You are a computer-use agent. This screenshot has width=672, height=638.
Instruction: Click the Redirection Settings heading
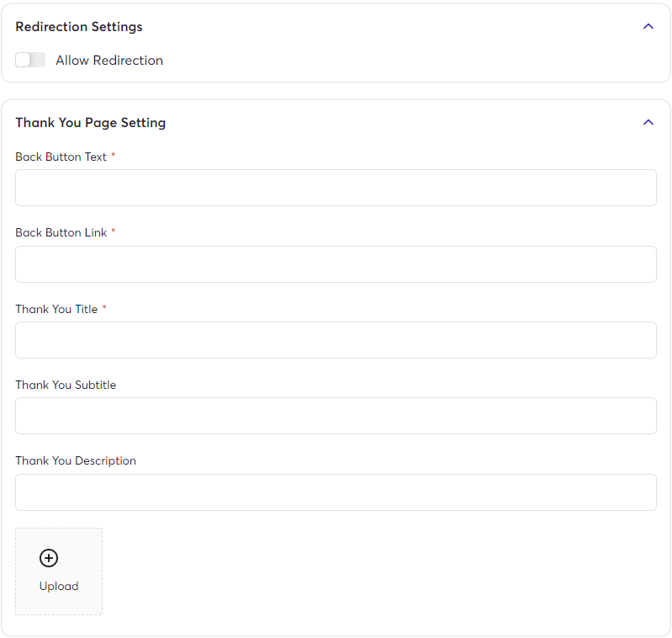coord(79,27)
